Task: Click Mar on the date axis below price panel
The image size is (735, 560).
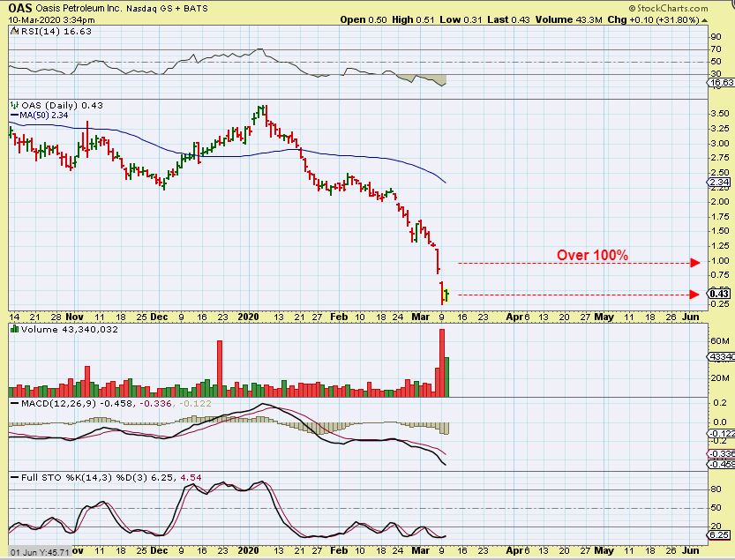Action: (421, 317)
